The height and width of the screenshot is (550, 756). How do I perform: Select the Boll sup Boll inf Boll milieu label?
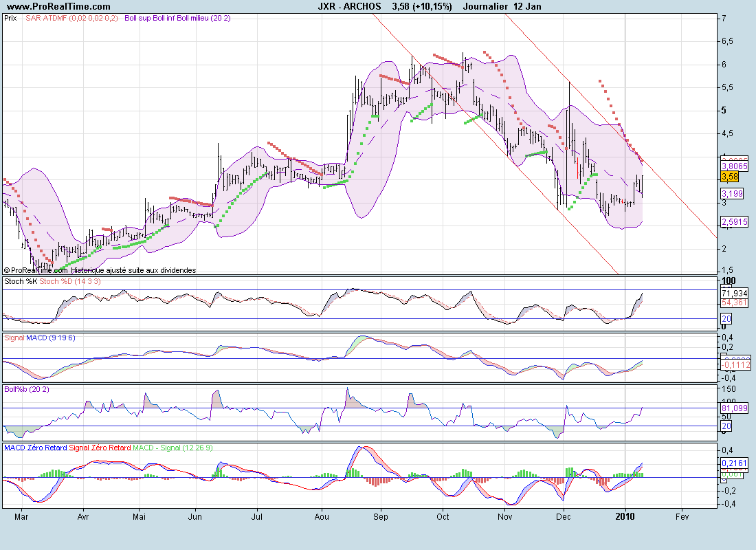[x=177, y=18]
